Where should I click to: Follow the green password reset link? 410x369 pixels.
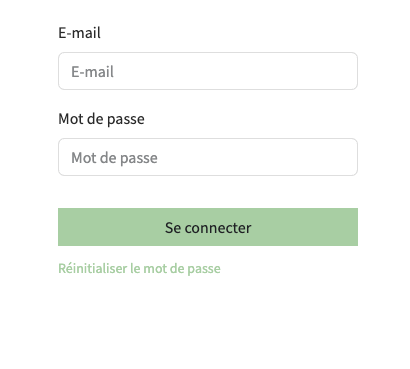pos(139,268)
